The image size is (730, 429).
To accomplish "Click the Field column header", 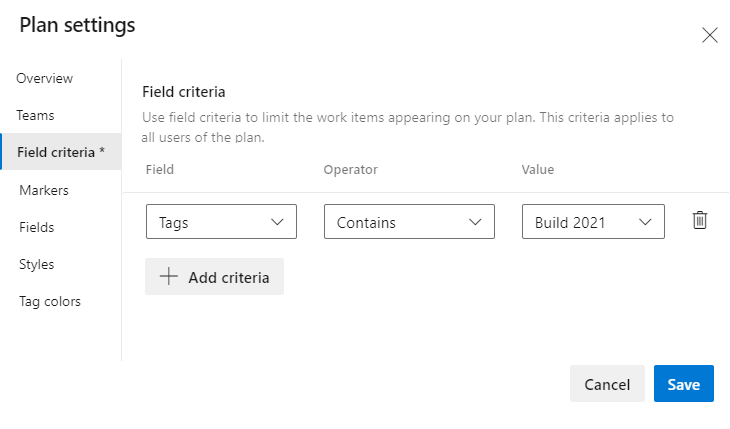I will (x=160, y=170).
